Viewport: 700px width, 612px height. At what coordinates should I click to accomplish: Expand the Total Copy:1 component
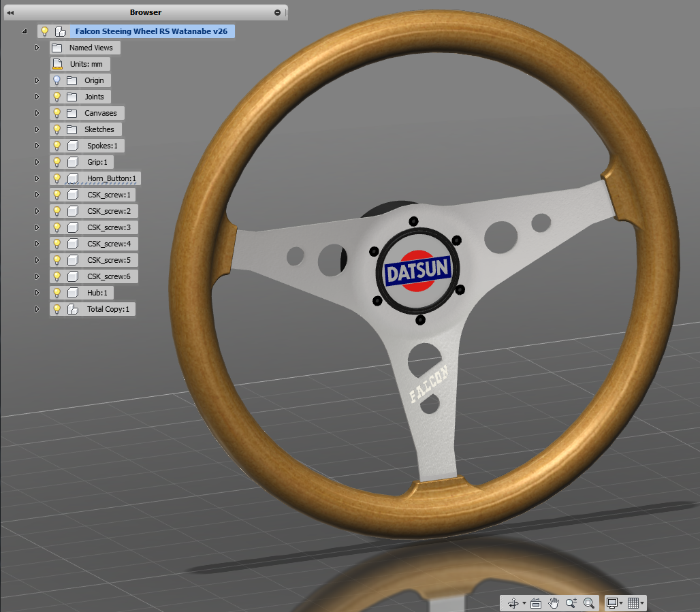[37, 309]
